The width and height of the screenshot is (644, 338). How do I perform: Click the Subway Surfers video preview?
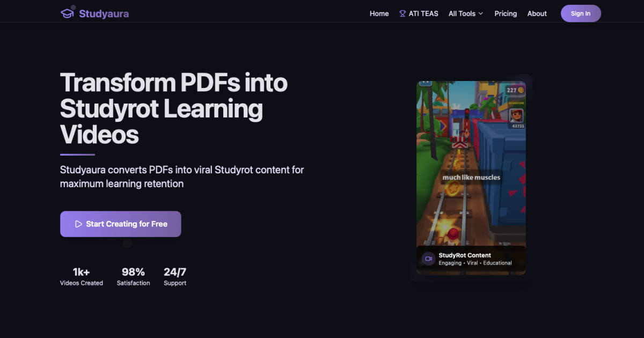471,178
